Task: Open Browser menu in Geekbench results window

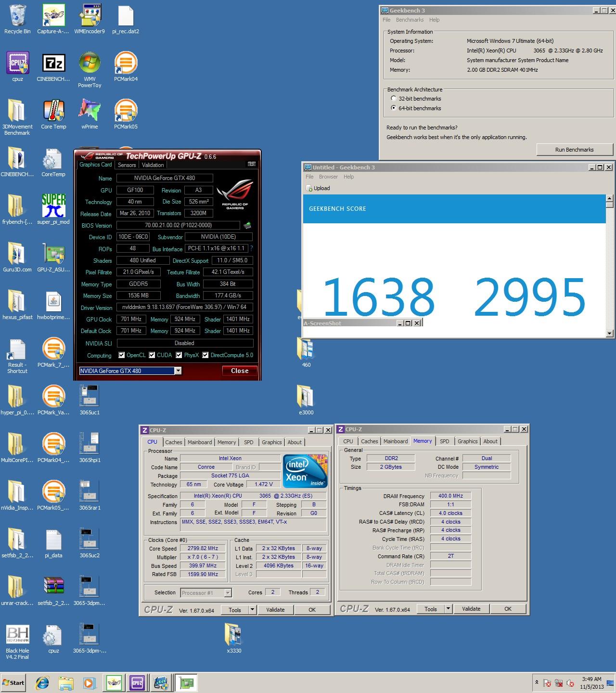Action: pyautogui.click(x=328, y=177)
